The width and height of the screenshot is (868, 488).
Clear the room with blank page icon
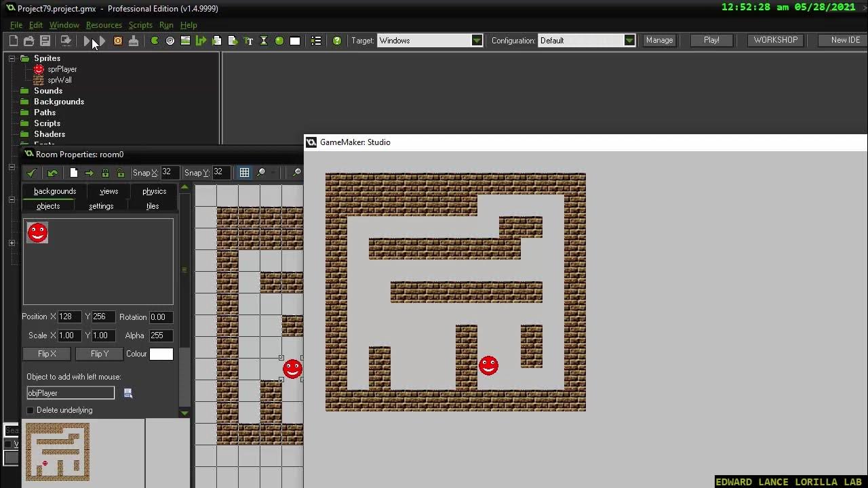74,173
